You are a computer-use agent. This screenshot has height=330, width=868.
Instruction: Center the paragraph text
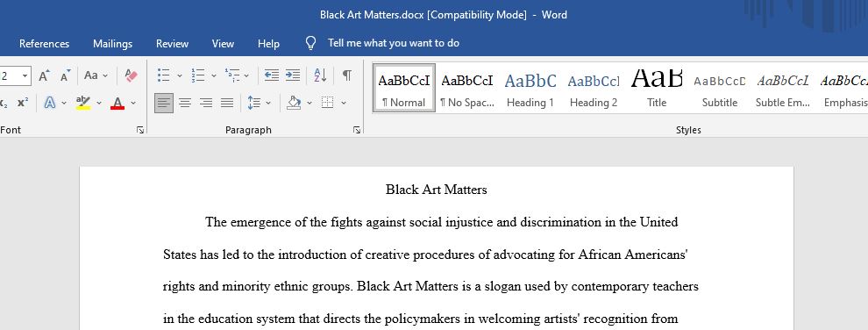click(185, 103)
